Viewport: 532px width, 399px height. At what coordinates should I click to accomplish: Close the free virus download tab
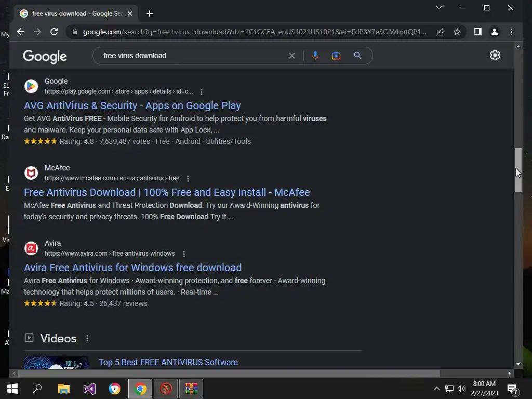point(129,14)
